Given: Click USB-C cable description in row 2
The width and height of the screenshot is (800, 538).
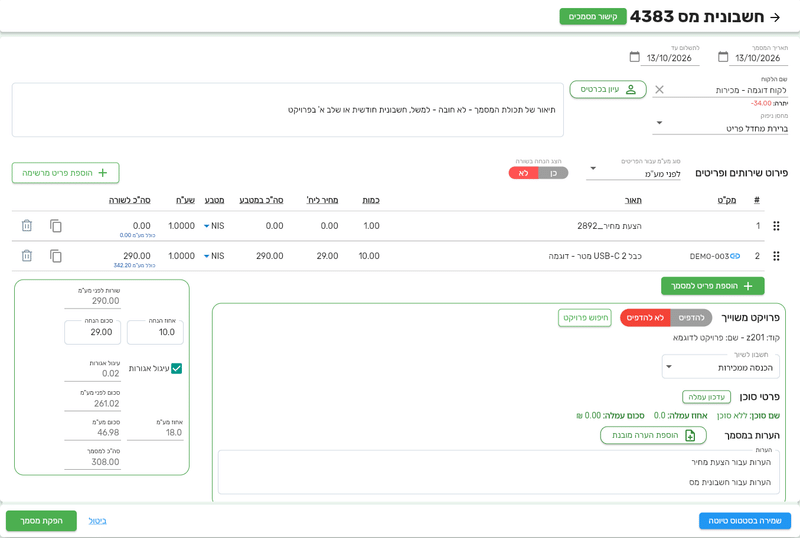Looking at the screenshot, I should pos(595,256).
